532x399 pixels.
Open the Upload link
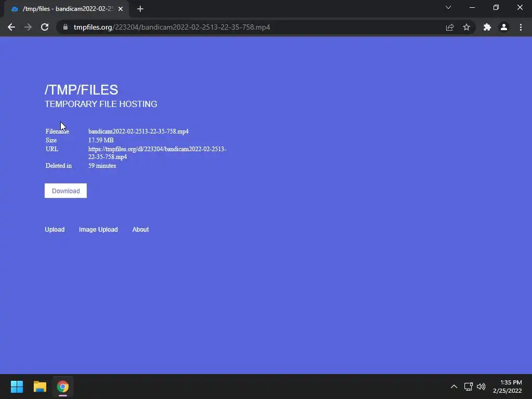pyautogui.click(x=55, y=230)
